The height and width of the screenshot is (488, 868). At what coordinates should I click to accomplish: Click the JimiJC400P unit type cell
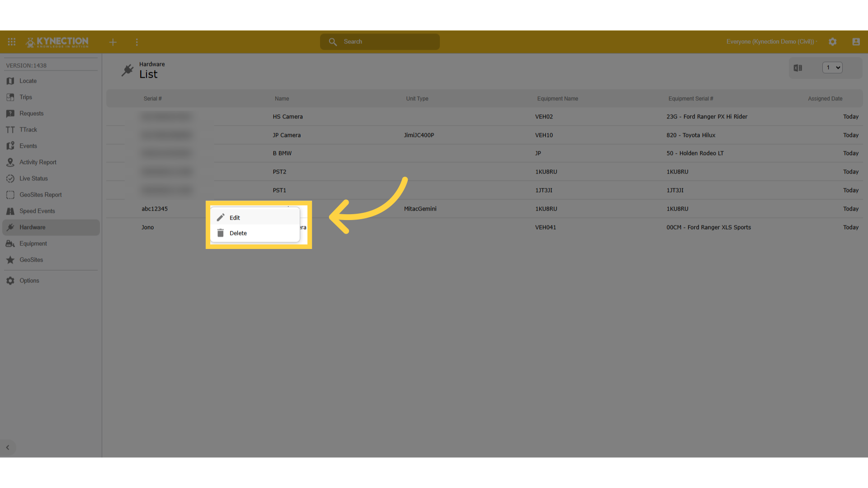(x=419, y=135)
